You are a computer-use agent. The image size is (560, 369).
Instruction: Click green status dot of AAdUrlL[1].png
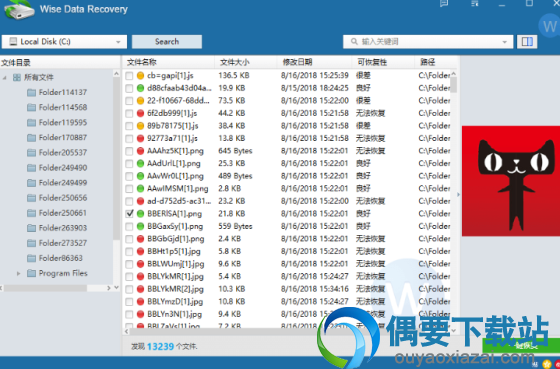[x=140, y=164]
